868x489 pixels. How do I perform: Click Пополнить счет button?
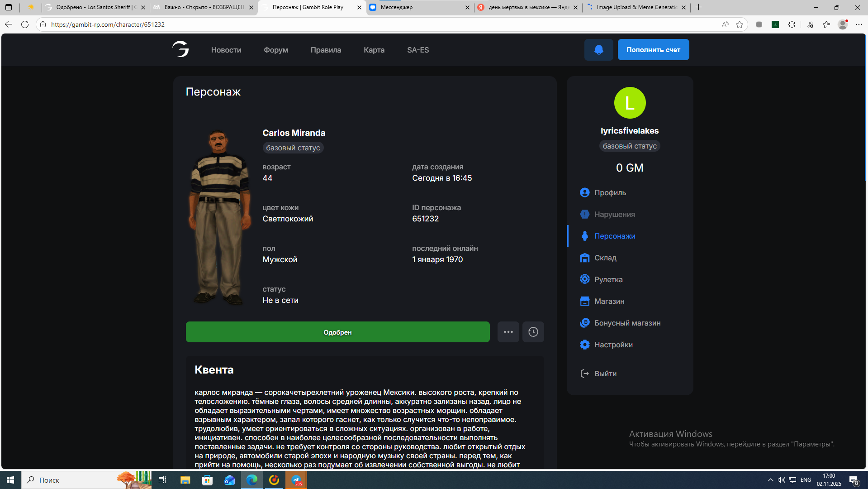(x=653, y=50)
